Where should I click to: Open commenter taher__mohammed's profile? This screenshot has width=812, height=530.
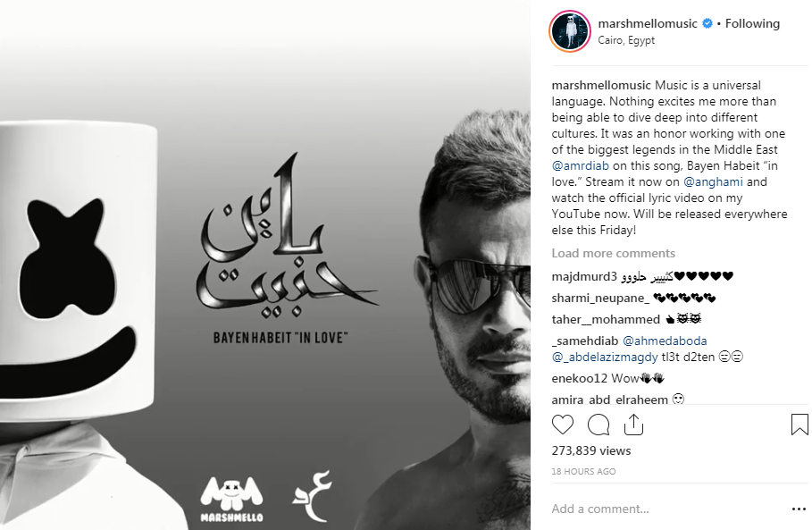606,320
